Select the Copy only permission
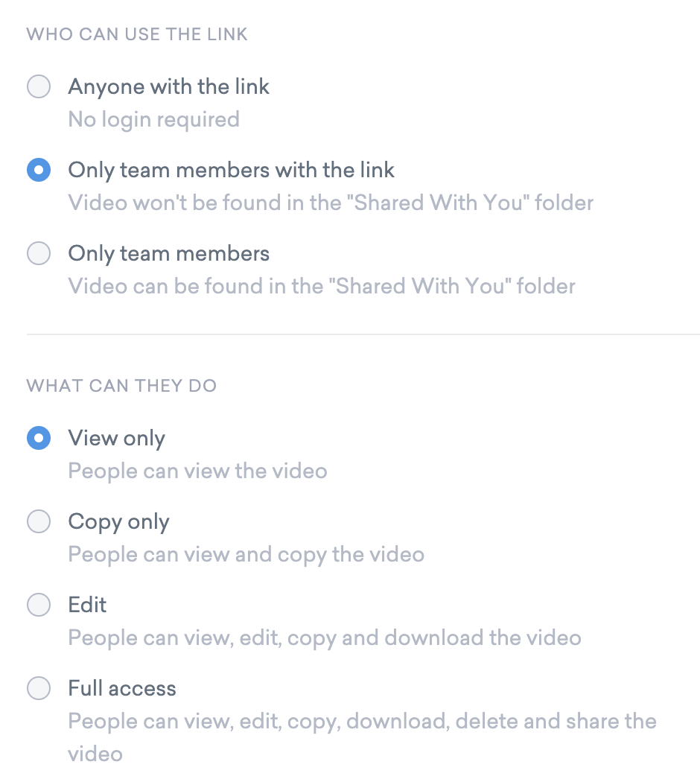Viewport: 700px width, 782px height. click(39, 521)
